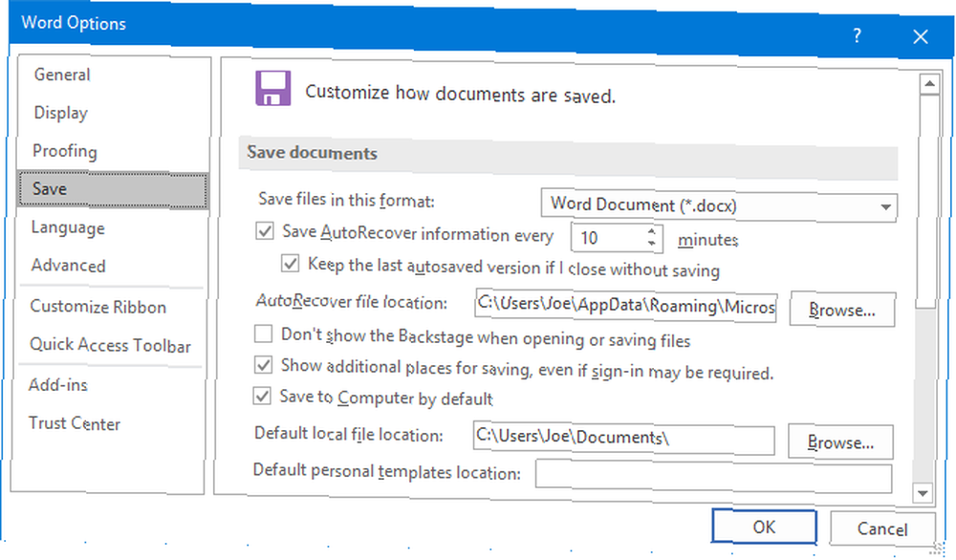Screen dimensions: 956x560
Task: Enable Don't show the Backstage checkbox
Action: 264,334
